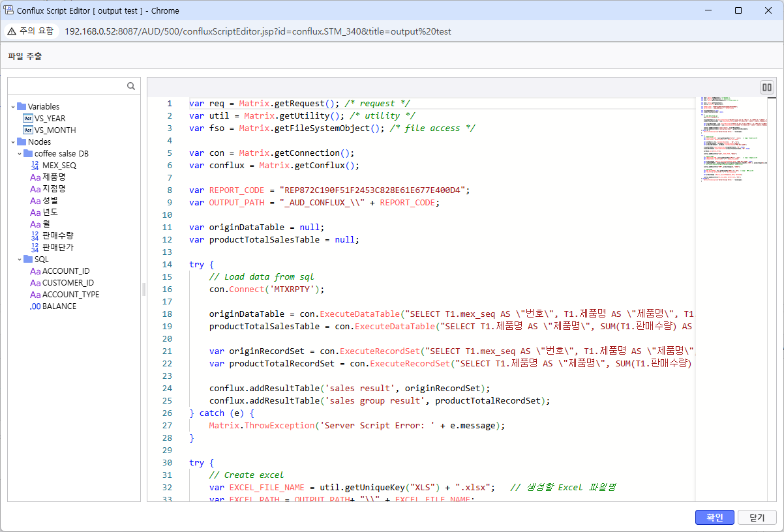Collapse the Nodes tree node
The height and width of the screenshot is (532, 784).
[x=13, y=142]
